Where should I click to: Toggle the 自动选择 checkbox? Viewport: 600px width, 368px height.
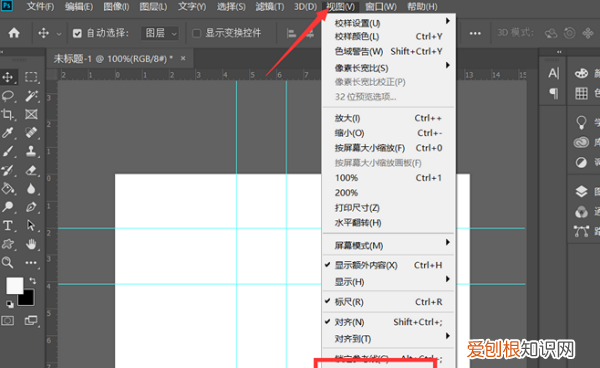(77, 34)
